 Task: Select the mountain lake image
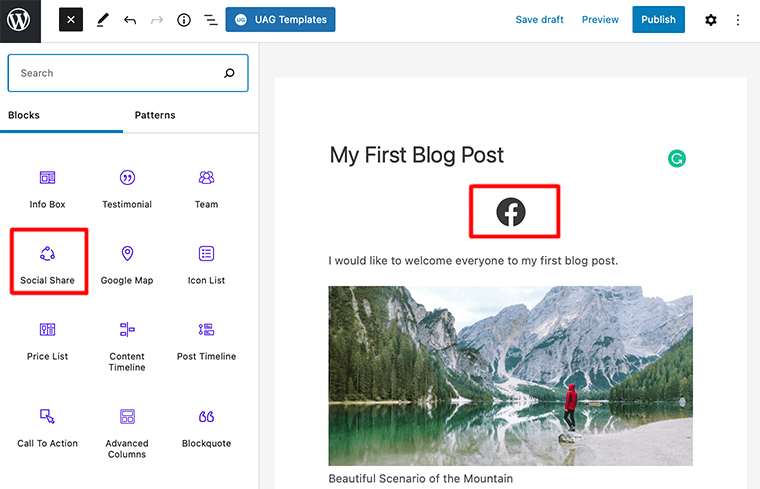510,376
